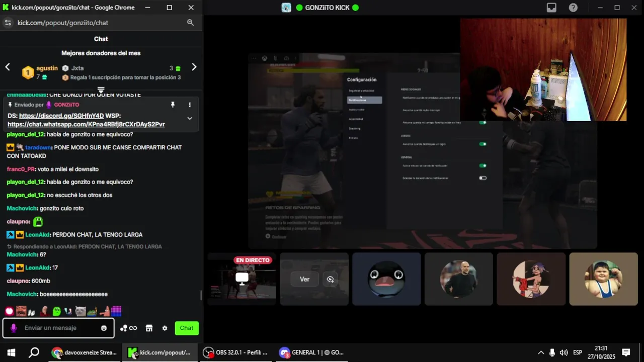This screenshot has width=644, height=362.
Task: Click taradown username in chat
Action: click(37, 147)
